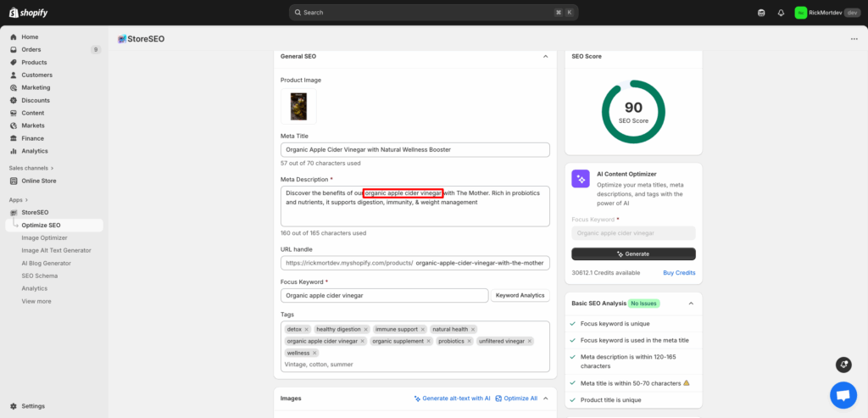Screen dimensions: 868x418
Task: Open the chat support bubble icon
Action: tap(843, 395)
